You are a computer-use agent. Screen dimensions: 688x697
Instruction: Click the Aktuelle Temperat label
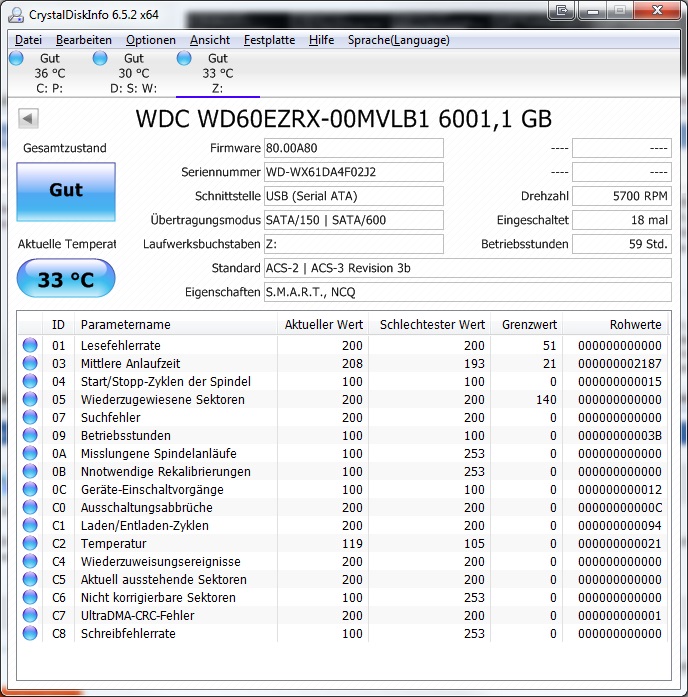click(67, 244)
